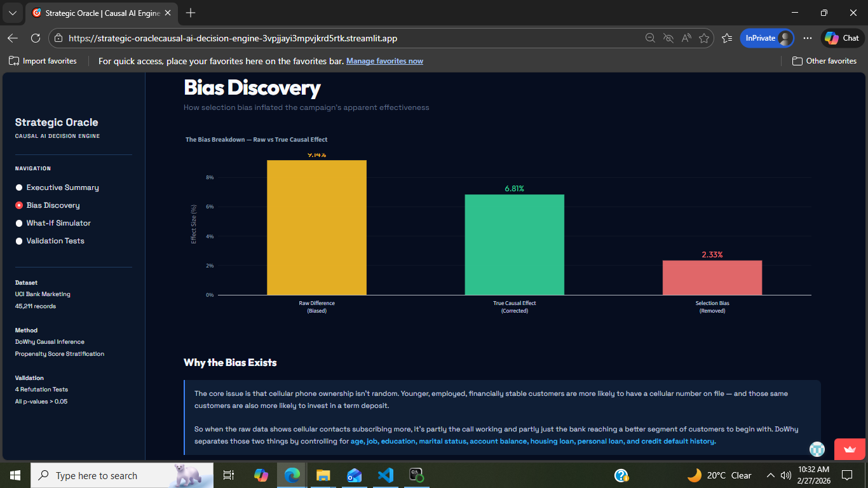Click the DoWhy Causal Inference text
Viewport: 868px width, 488px height.
[x=50, y=342]
